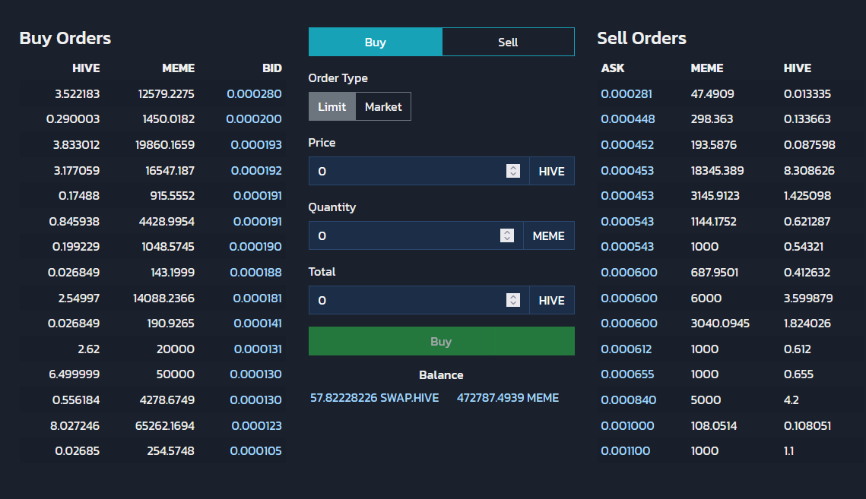This screenshot has width=866, height=499.
Task: Click the Sell Orders heading
Action: 642,38
